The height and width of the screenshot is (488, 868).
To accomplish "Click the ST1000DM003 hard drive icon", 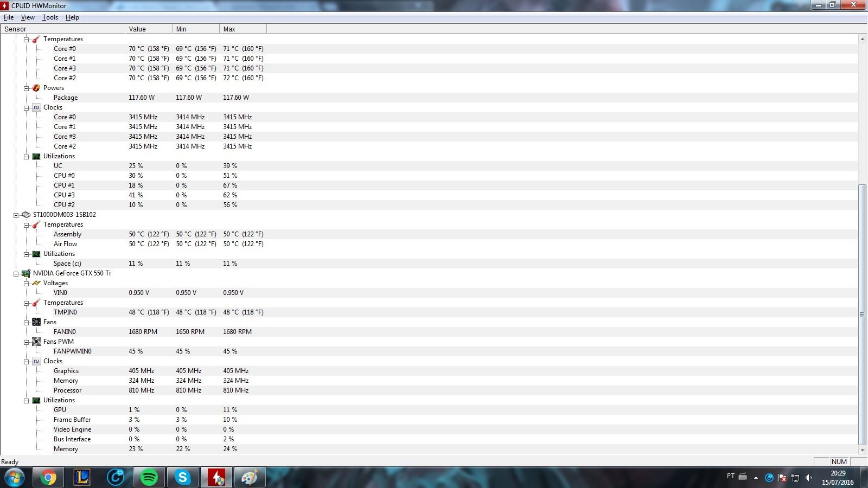I will [26, 215].
